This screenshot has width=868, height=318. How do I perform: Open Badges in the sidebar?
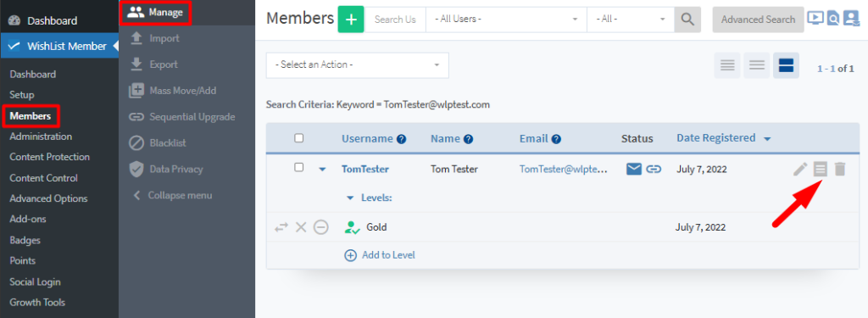[x=25, y=240]
